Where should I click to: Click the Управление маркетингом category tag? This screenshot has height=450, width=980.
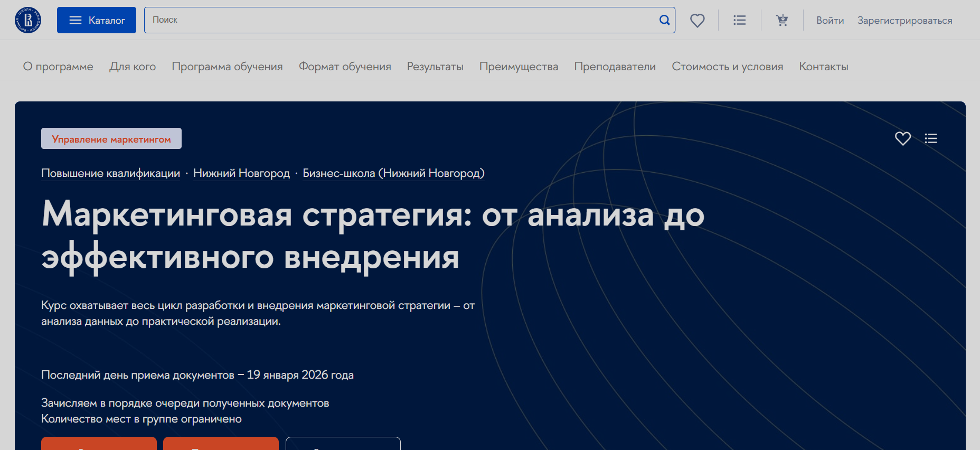tap(111, 139)
